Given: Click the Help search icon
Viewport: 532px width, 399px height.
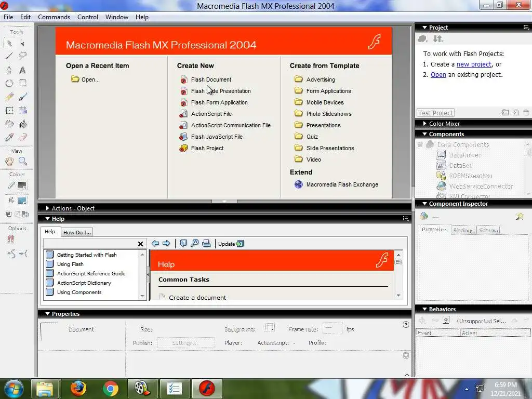Looking at the screenshot, I should (x=195, y=243).
